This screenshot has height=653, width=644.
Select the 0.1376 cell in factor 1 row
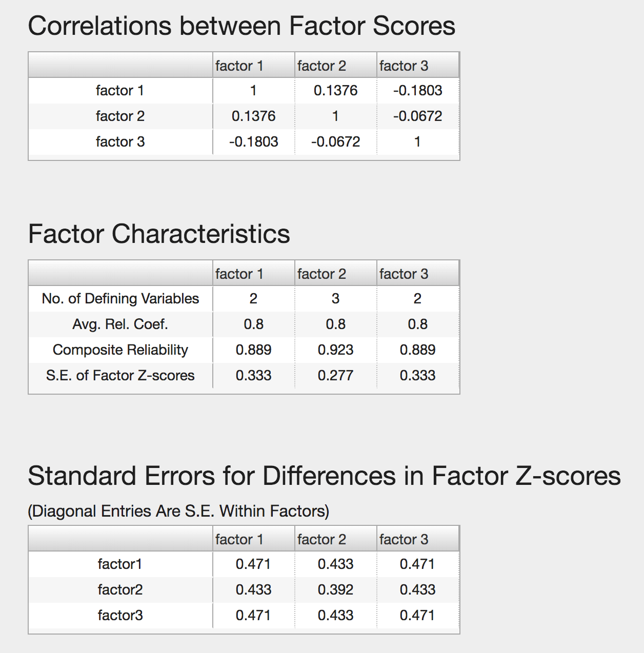tap(335, 91)
